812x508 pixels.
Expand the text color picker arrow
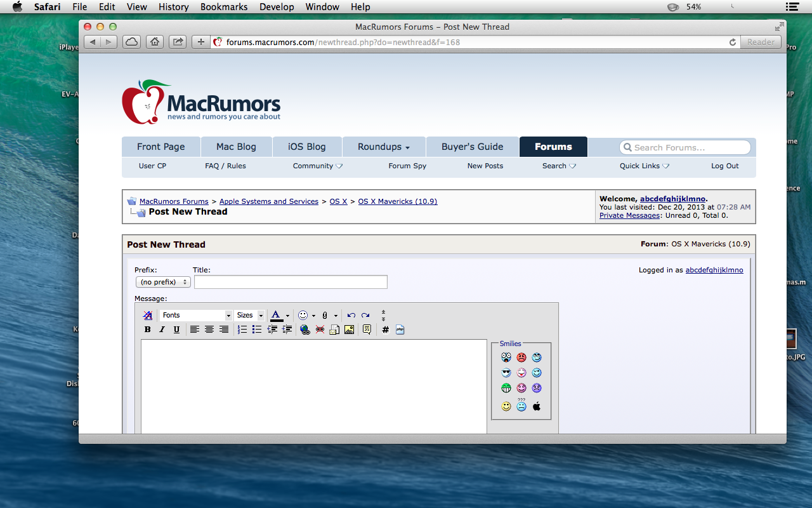coord(287,316)
